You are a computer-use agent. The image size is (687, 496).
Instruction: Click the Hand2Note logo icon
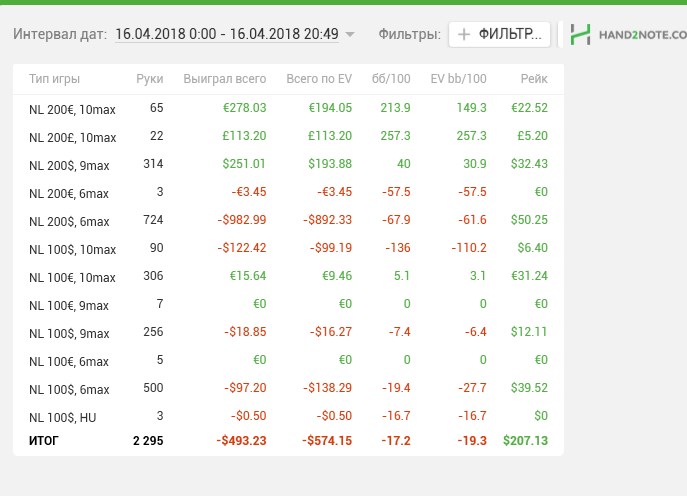coord(580,34)
